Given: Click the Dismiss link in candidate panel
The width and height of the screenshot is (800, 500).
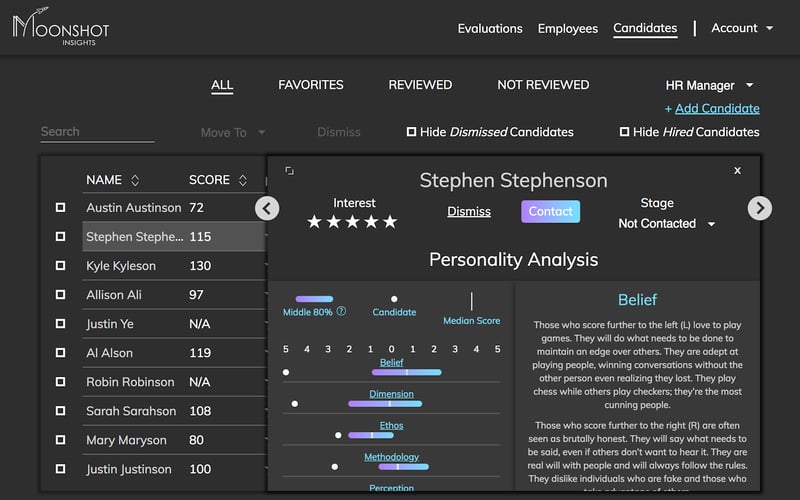Looking at the screenshot, I should tap(469, 211).
